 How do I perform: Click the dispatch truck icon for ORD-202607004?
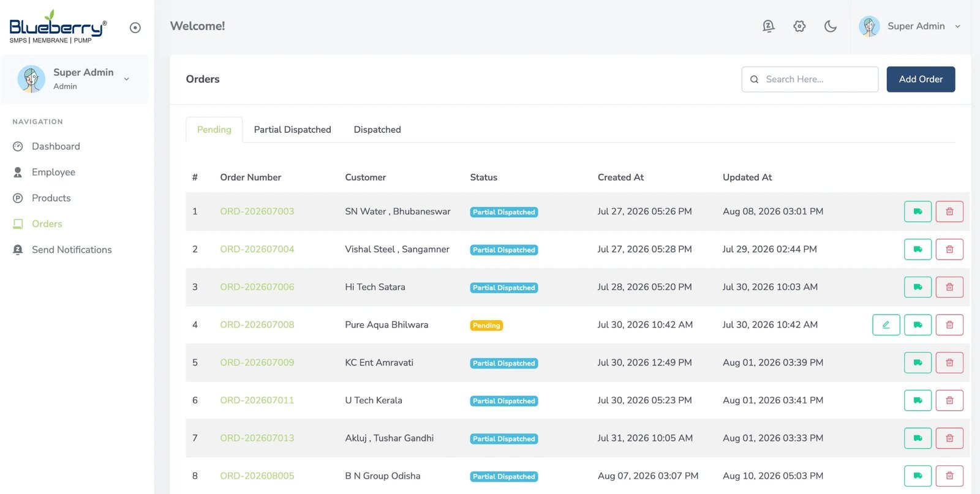coord(918,249)
